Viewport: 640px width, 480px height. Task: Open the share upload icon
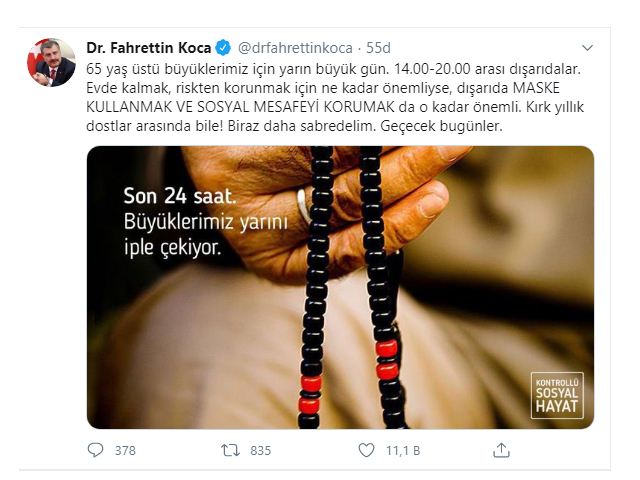[501, 450]
